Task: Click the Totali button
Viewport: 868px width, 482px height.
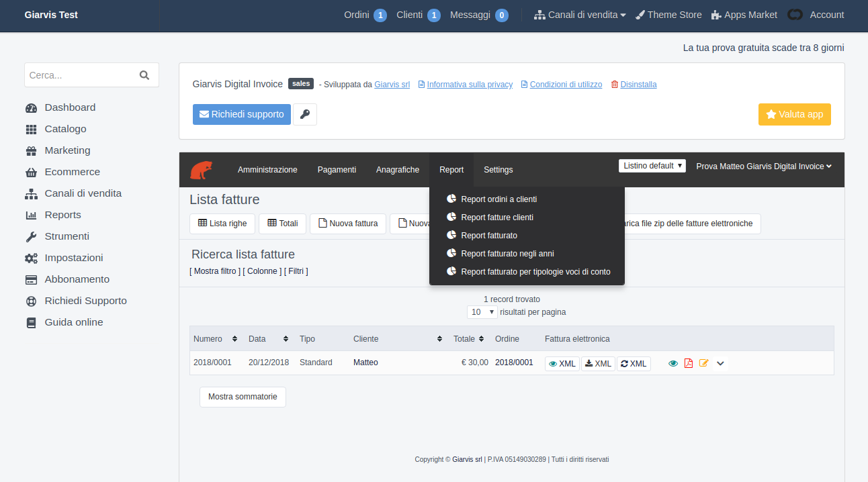Action: pyautogui.click(x=283, y=224)
